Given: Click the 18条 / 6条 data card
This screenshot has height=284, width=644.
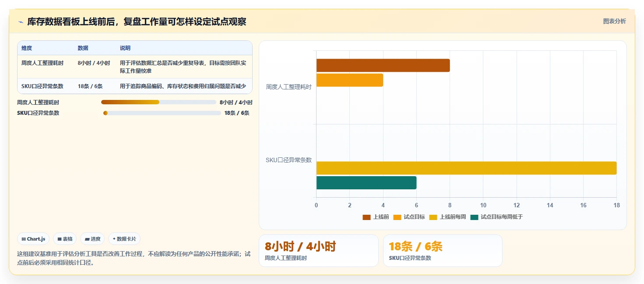Looking at the screenshot, I should [x=443, y=251].
